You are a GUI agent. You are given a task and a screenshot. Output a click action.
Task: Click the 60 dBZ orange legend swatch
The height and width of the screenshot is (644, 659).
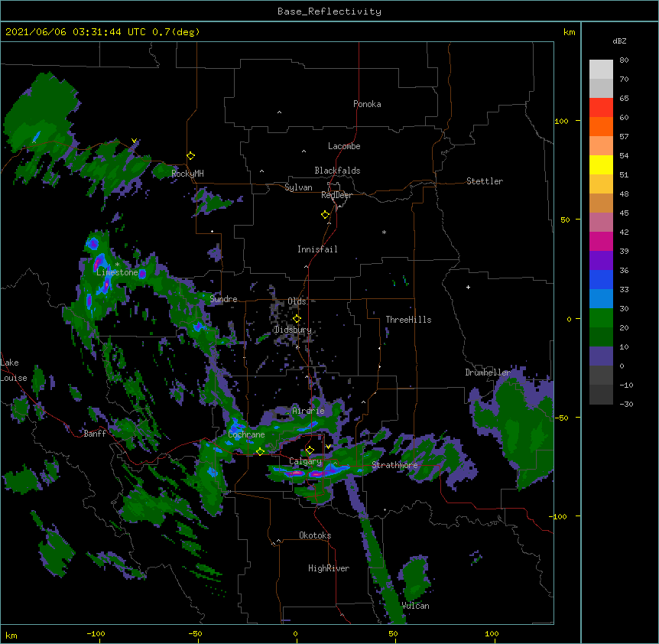[601, 126]
